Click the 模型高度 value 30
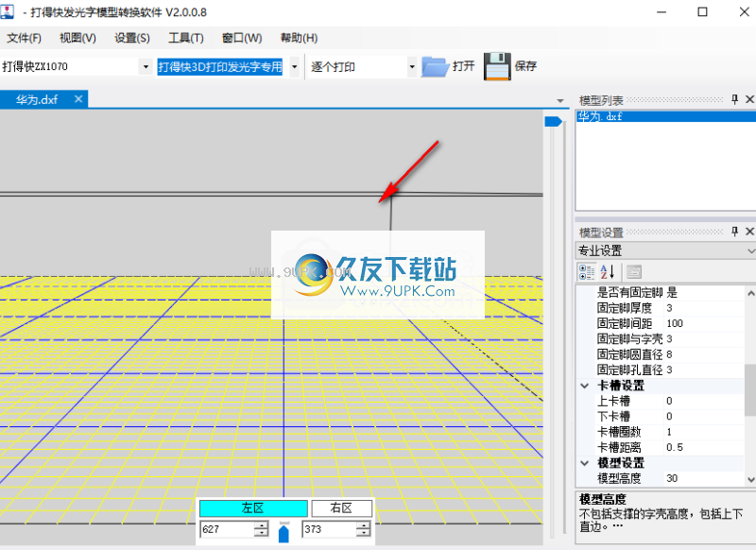This screenshot has width=756, height=550. [704, 478]
